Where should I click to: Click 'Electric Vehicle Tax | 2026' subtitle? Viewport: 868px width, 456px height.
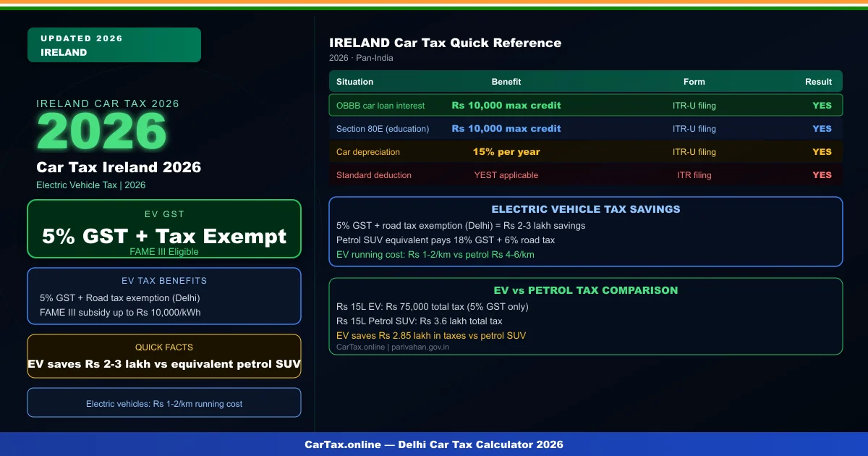91,185
